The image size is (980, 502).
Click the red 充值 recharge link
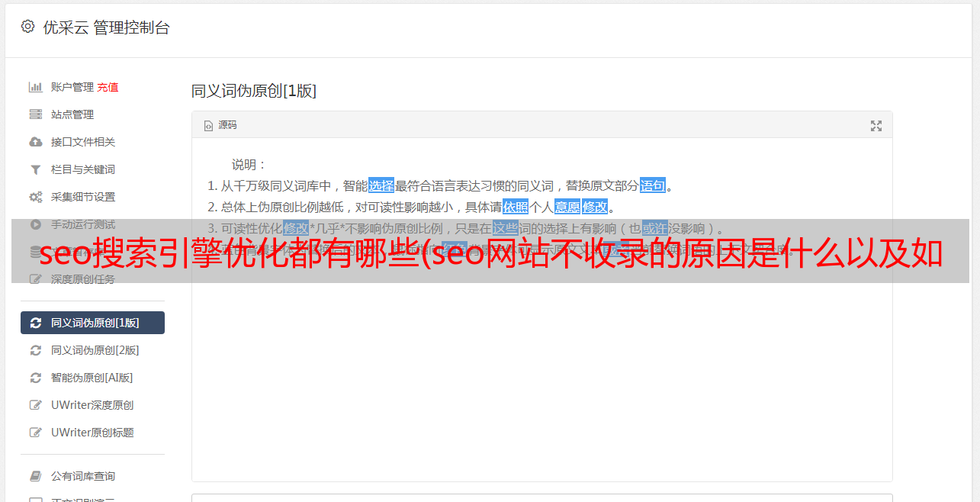(x=108, y=87)
